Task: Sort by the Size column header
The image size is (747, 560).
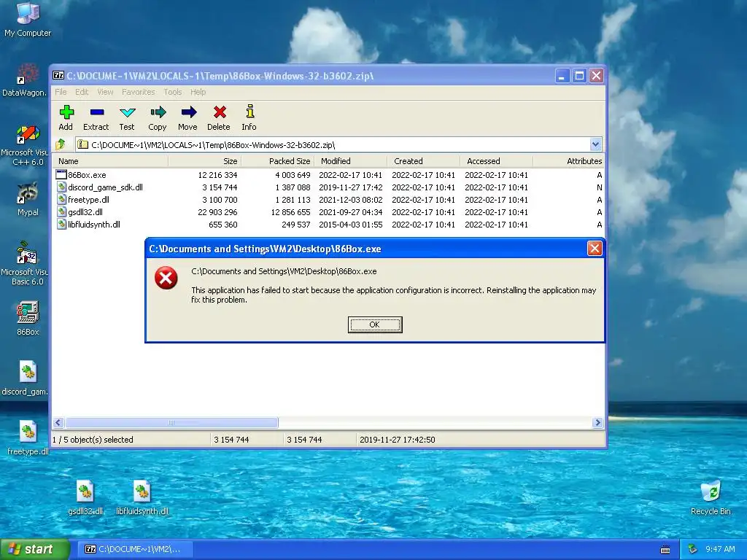Action: [x=205, y=161]
